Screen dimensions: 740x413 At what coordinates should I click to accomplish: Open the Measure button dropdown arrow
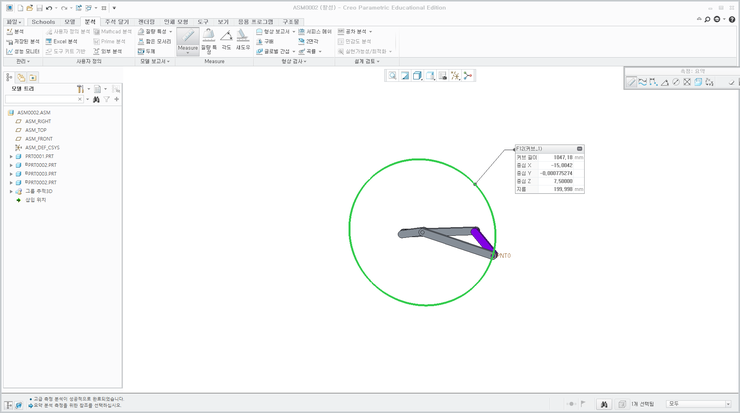click(x=188, y=53)
